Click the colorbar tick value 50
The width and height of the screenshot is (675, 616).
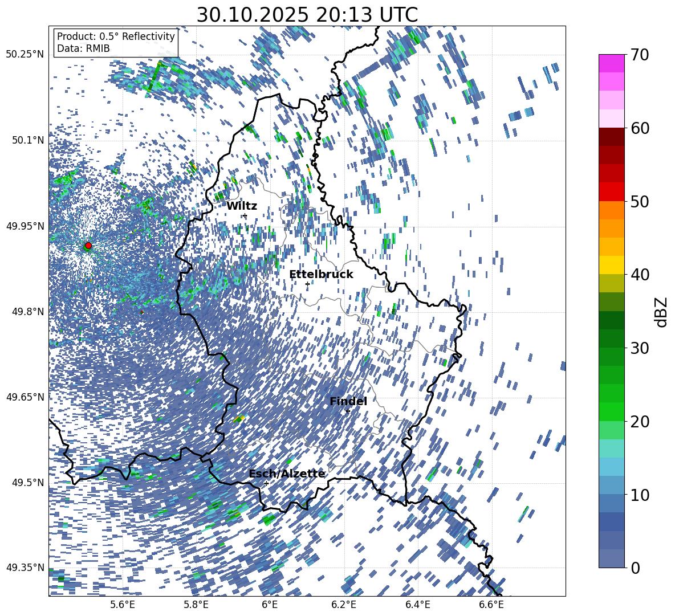click(x=640, y=201)
